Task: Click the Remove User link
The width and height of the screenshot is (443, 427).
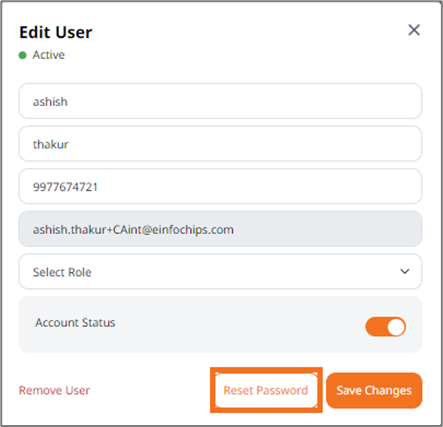Action: (54, 390)
